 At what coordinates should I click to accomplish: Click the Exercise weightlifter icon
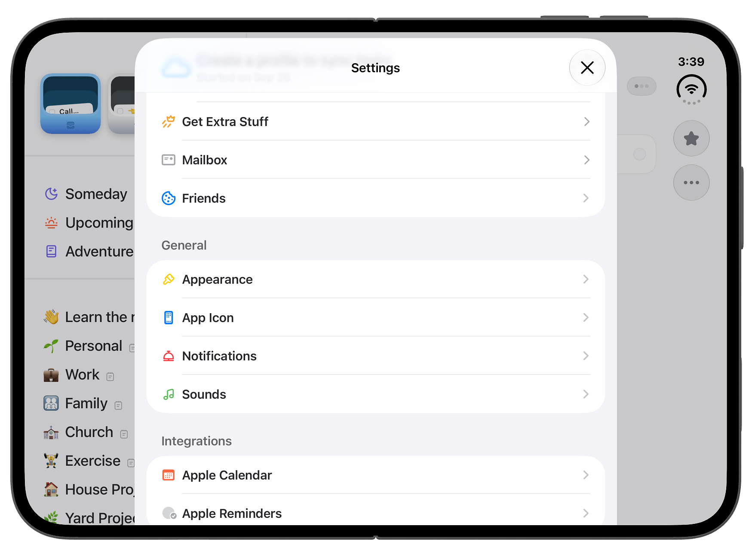[x=51, y=461]
